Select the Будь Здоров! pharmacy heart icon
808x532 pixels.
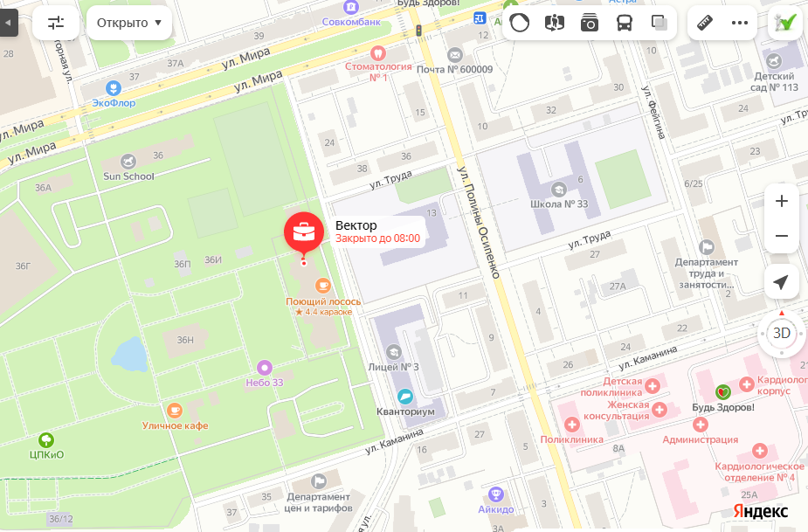[723, 392]
